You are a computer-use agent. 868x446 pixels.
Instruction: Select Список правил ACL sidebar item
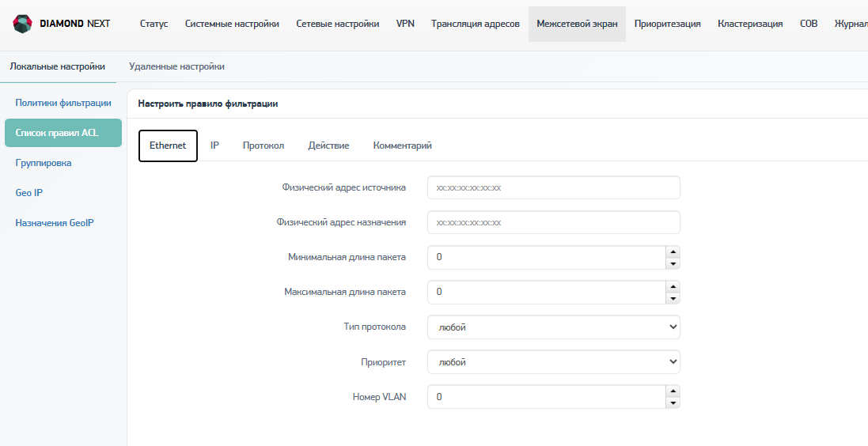pos(63,133)
